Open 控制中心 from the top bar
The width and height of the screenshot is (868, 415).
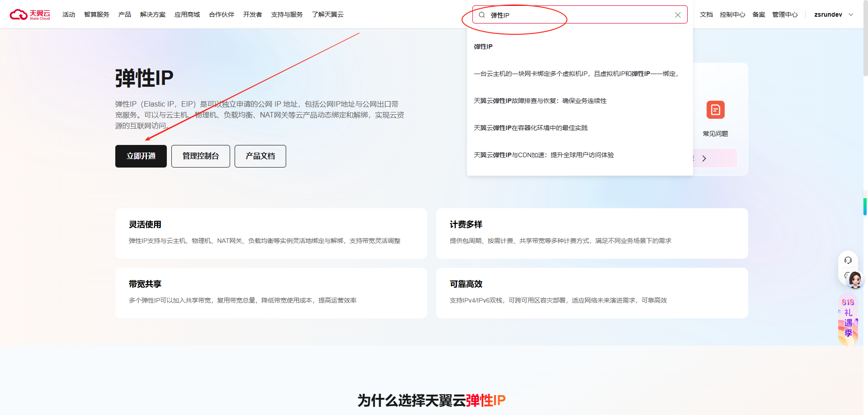pyautogui.click(x=732, y=14)
